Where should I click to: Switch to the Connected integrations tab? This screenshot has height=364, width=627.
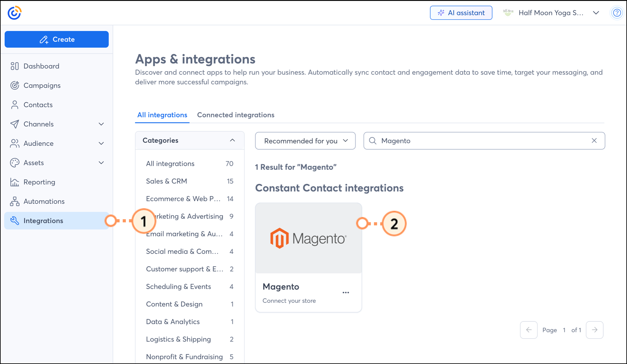coord(236,115)
